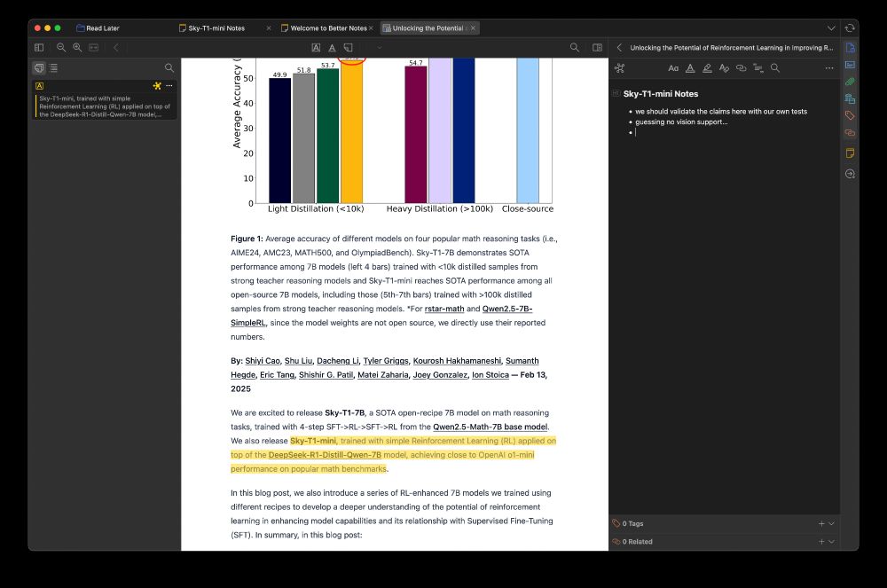Open the Shiyi Cao author link
Image resolution: width=887 pixels, height=588 pixels.
click(263, 361)
